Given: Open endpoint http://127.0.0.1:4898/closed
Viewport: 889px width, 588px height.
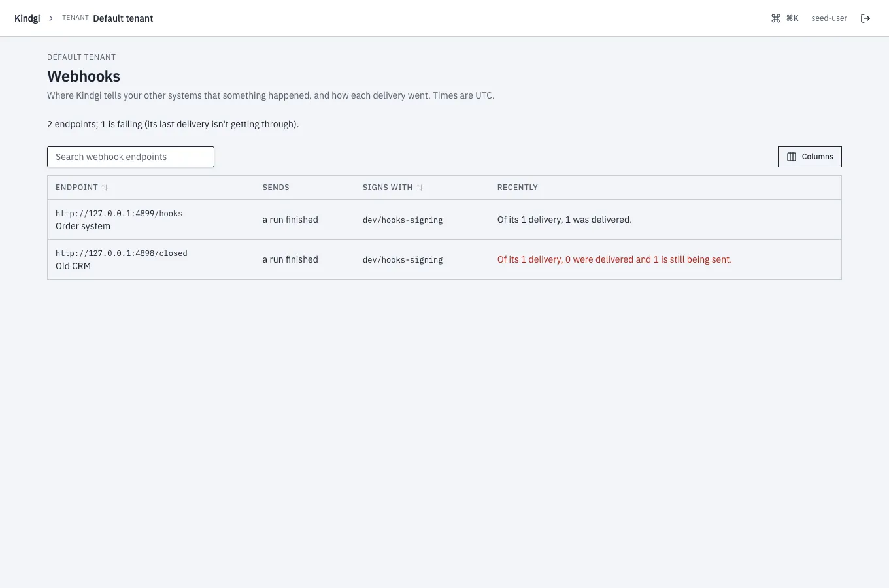Looking at the screenshot, I should click(x=122, y=253).
